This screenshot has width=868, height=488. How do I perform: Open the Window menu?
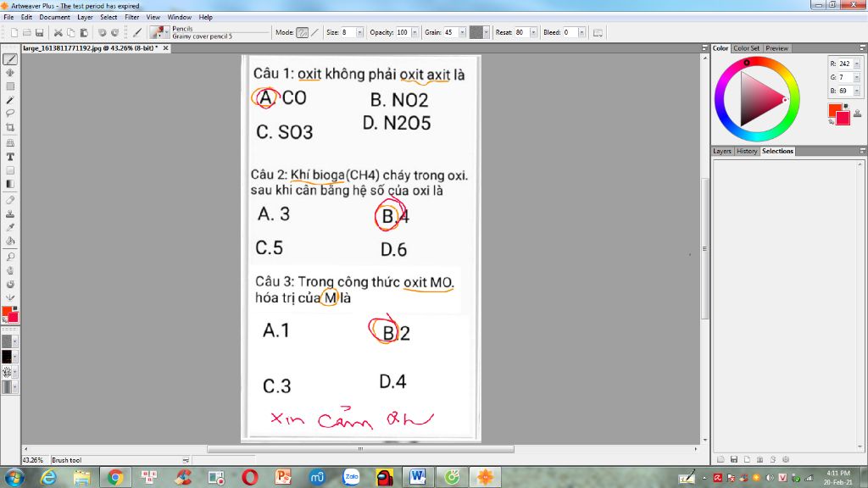[180, 17]
